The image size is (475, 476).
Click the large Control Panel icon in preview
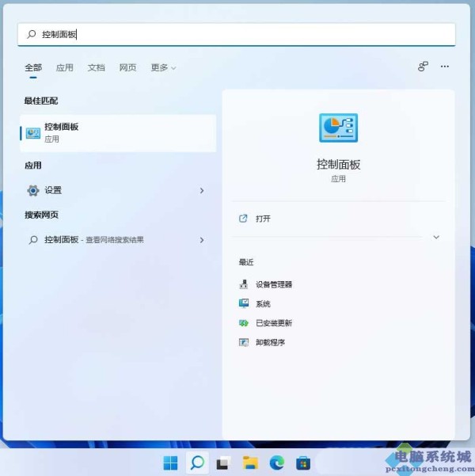point(338,128)
